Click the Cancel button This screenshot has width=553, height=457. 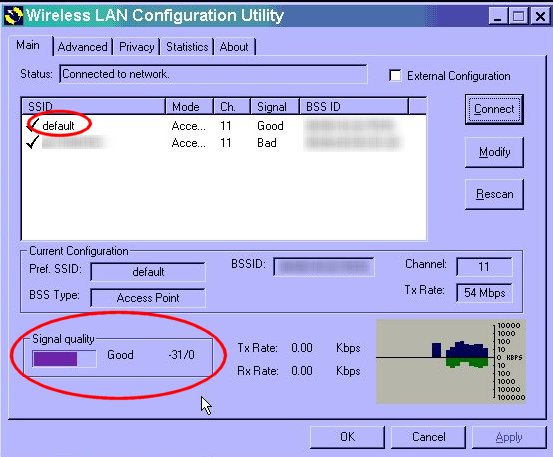[x=429, y=437]
